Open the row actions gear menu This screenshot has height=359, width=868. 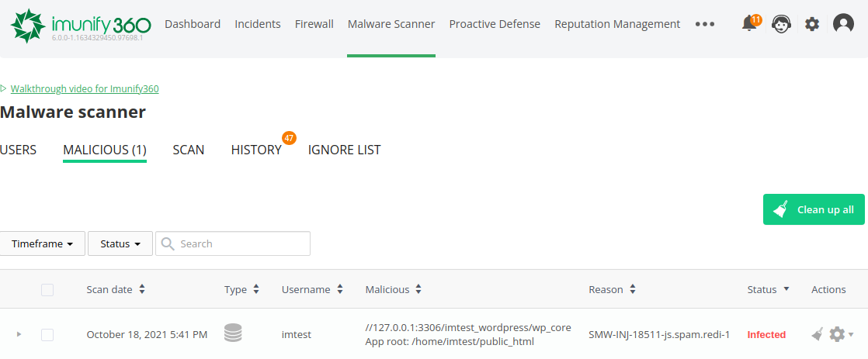tap(838, 334)
